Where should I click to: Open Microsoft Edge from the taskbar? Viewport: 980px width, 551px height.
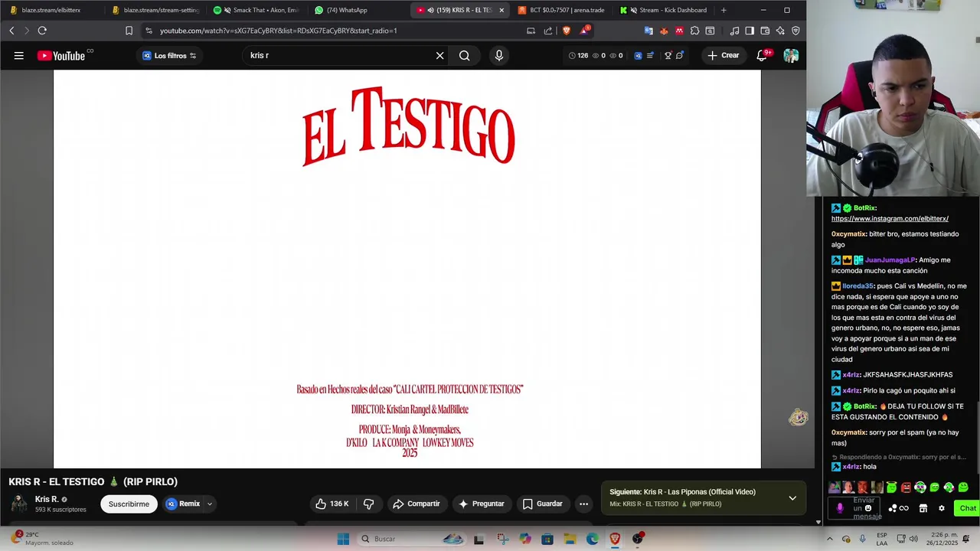(593, 539)
